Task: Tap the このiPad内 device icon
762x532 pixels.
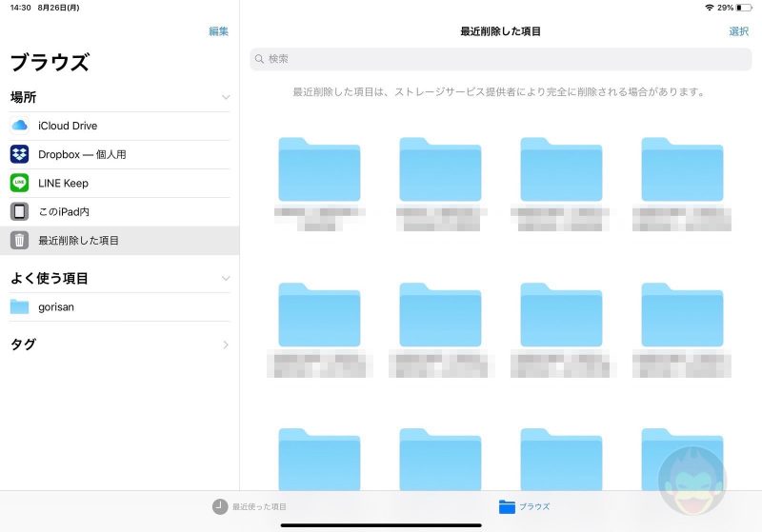Action: coord(19,211)
